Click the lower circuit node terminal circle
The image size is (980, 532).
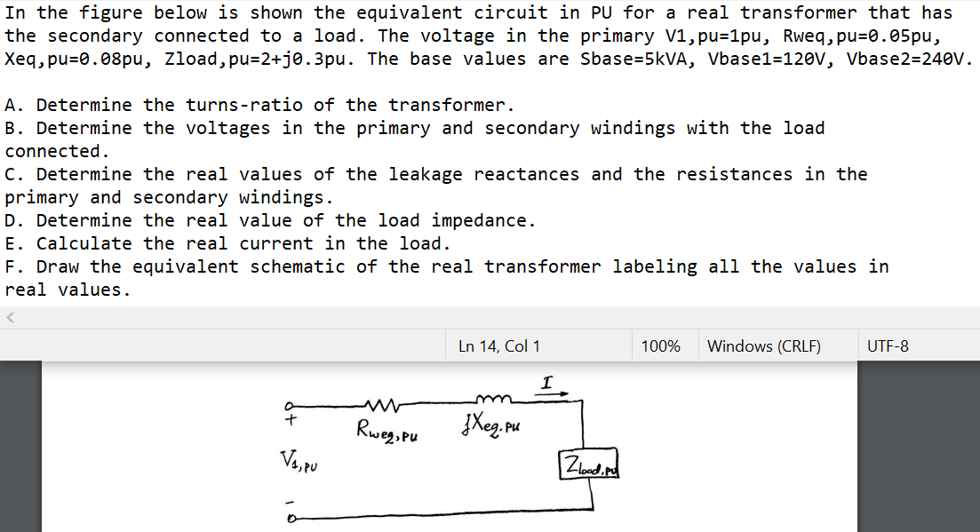[x=290, y=520]
